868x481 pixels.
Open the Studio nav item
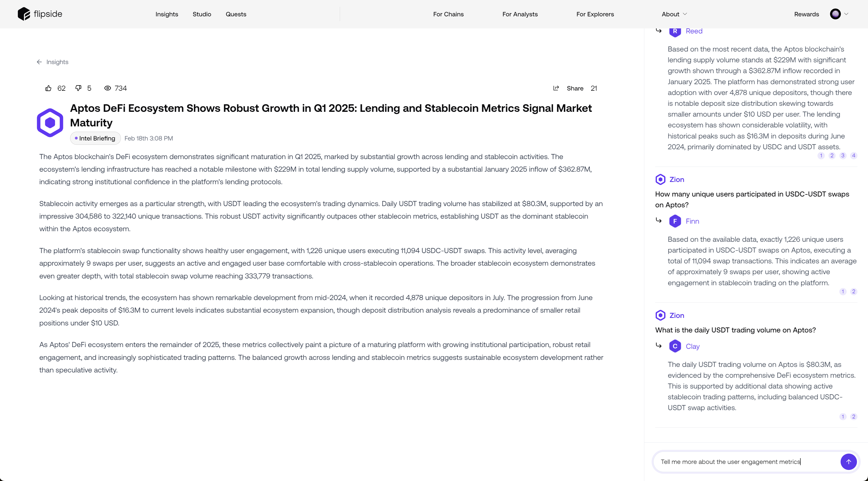[202, 14]
